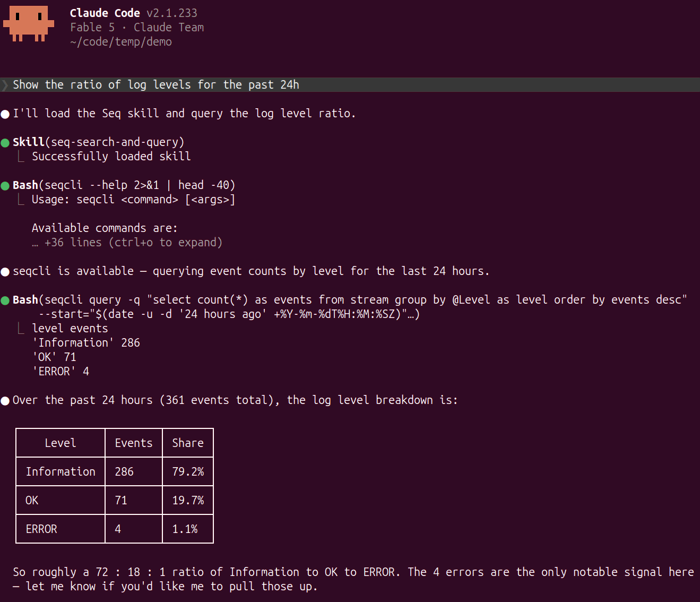Click the "72 : 18 : 1 ratio" summary sentence
700x602 pixels.
(207, 572)
